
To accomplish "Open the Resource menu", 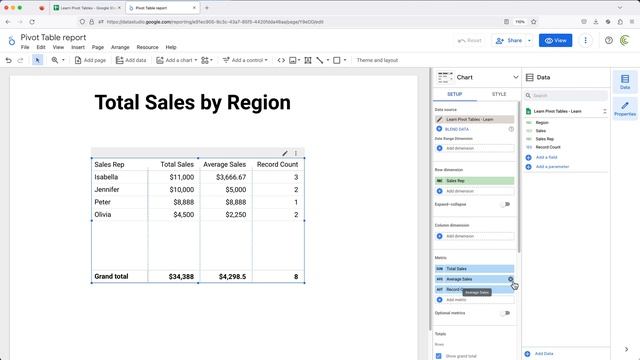I will click(147, 47).
